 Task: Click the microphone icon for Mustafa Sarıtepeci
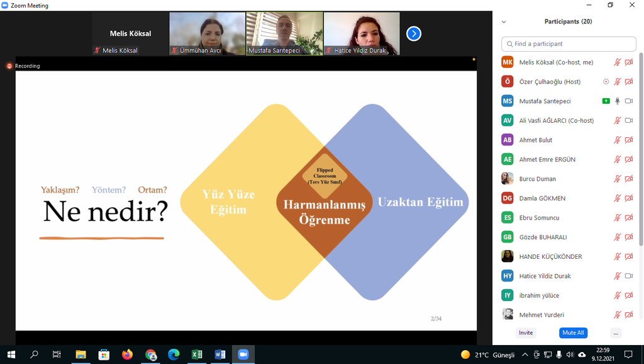pos(618,101)
